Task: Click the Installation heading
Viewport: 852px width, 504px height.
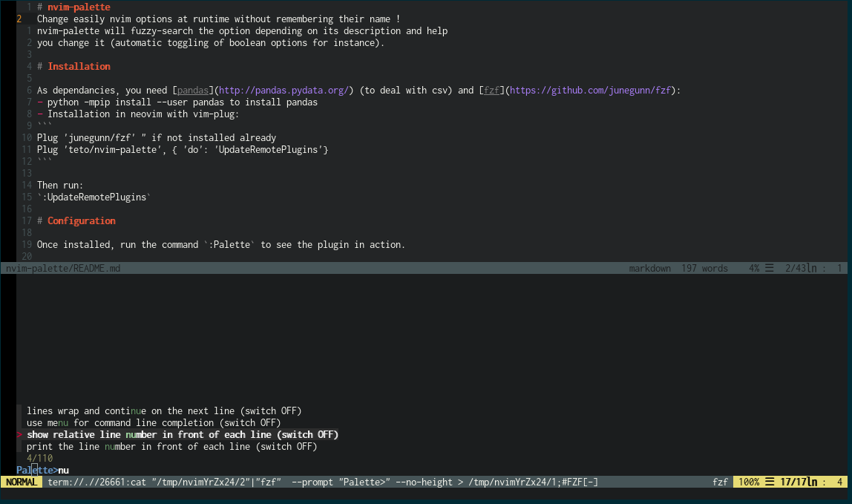Action: point(79,66)
